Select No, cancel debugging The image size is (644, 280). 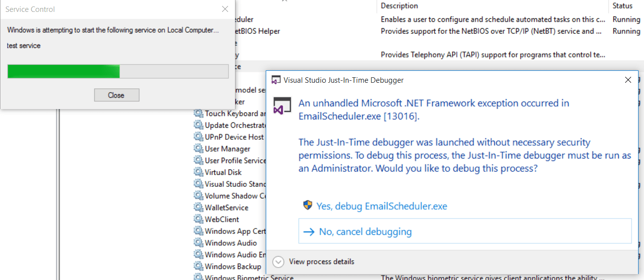pos(465,231)
